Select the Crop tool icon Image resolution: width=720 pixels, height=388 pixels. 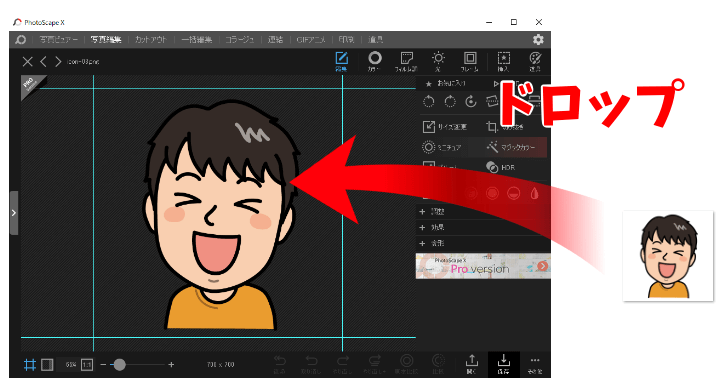coord(492,127)
